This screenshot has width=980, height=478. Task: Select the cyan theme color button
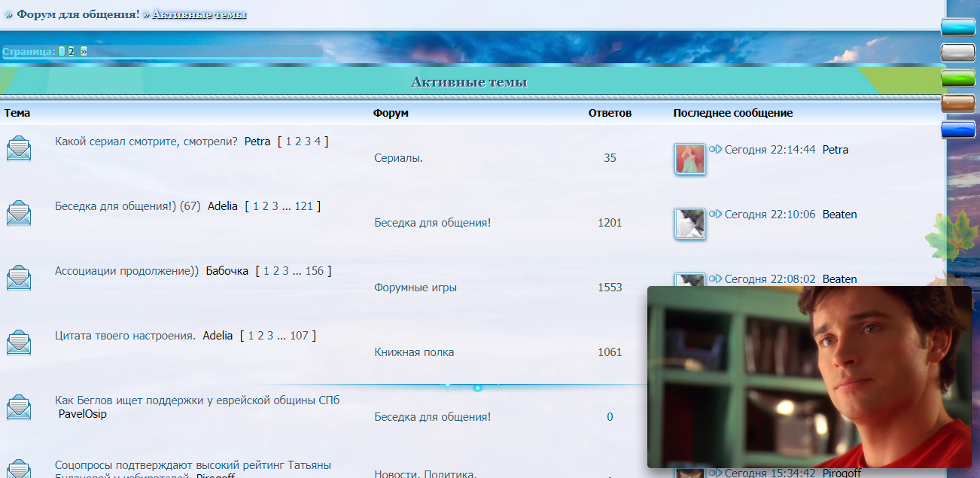(x=958, y=27)
